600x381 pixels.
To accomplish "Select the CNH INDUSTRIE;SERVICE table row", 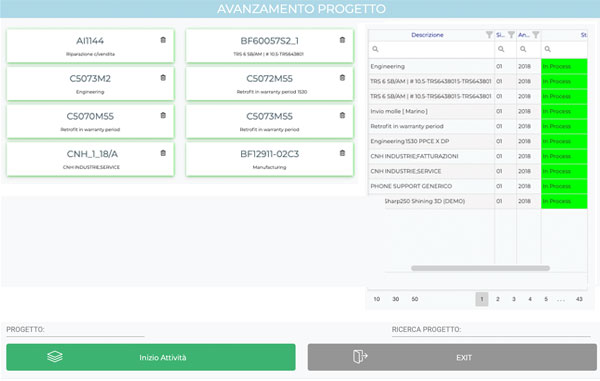I will pyautogui.click(x=478, y=171).
